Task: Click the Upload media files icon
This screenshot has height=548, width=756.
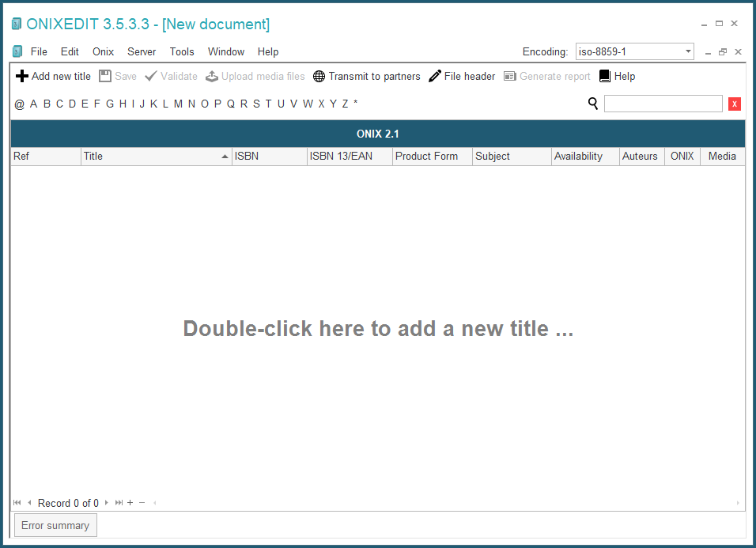Action: pyautogui.click(x=212, y=76)
